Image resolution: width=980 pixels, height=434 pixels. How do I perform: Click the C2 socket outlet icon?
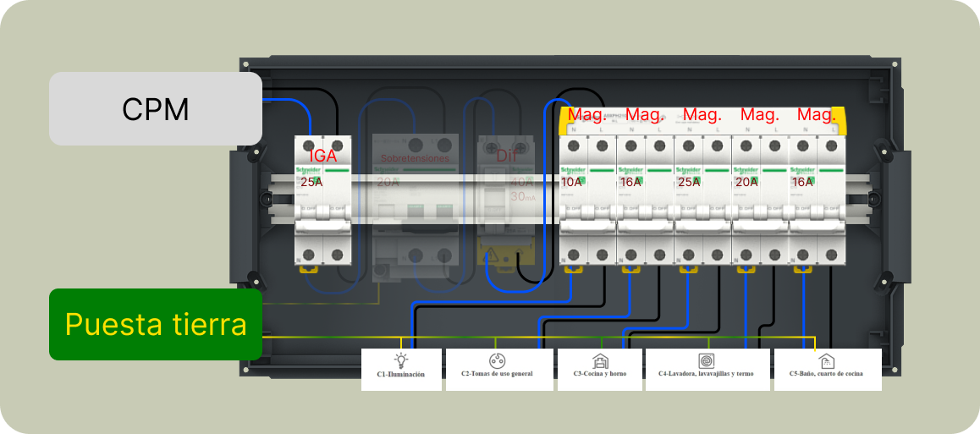click(498, 360)
